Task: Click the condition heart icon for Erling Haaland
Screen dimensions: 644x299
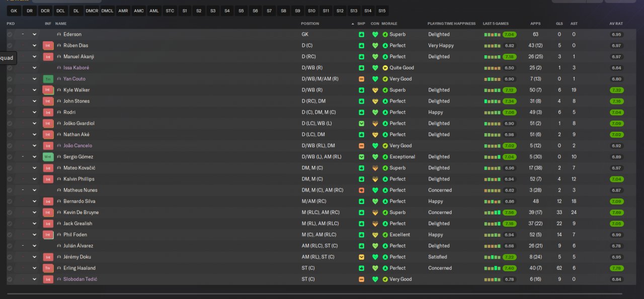Action: [x=375, y=268]
